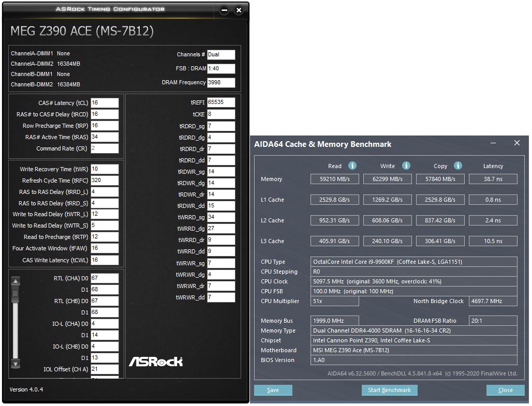Click the Command Rate (CR) field
The image size is (532, 406).
click(x=105, y=148)
